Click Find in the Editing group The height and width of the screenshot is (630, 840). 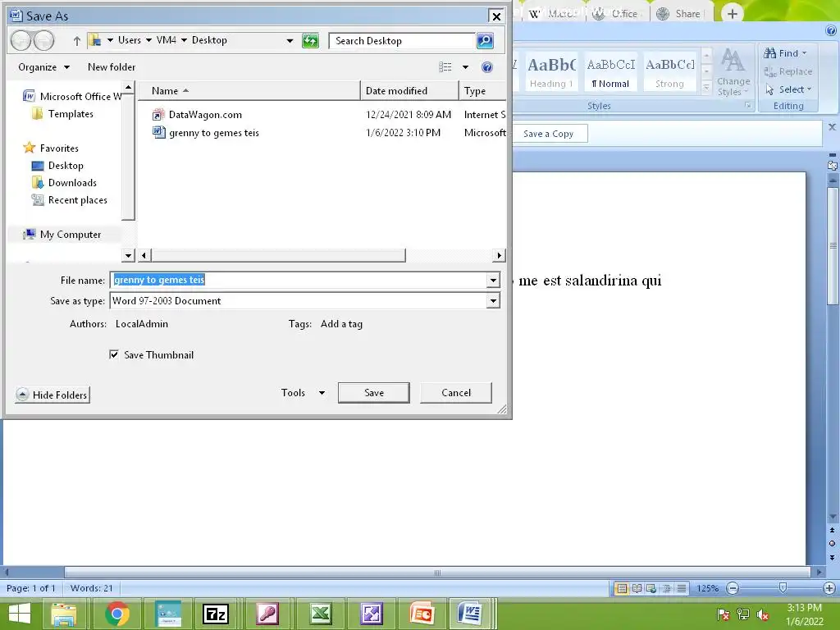tap(785, 53)
